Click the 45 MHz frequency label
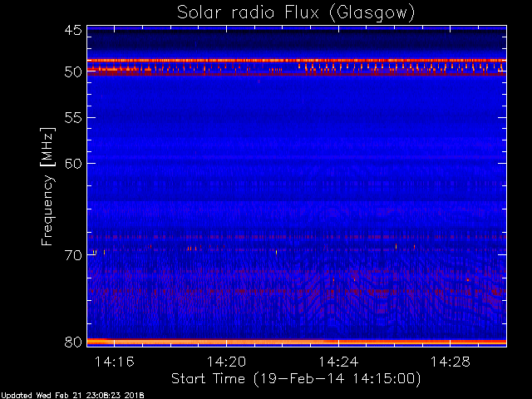532x399 pixels. pyautogui.click(x=73, y=31)
